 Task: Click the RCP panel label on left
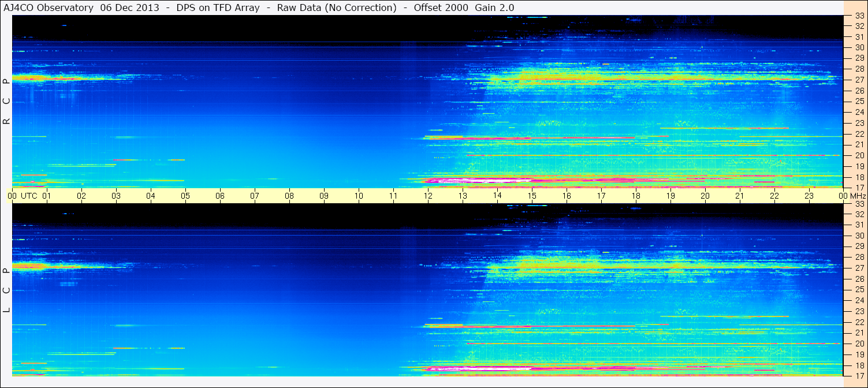click(7, 101)
